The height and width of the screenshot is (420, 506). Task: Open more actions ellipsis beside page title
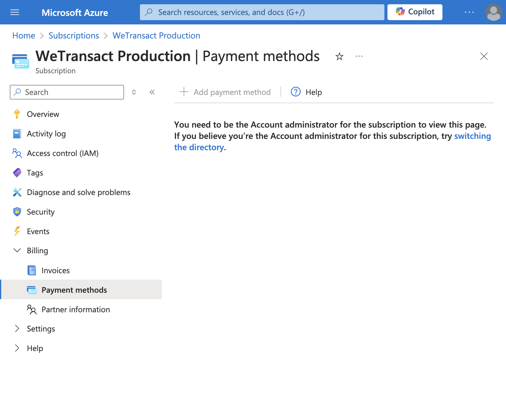tap(359, 56)
